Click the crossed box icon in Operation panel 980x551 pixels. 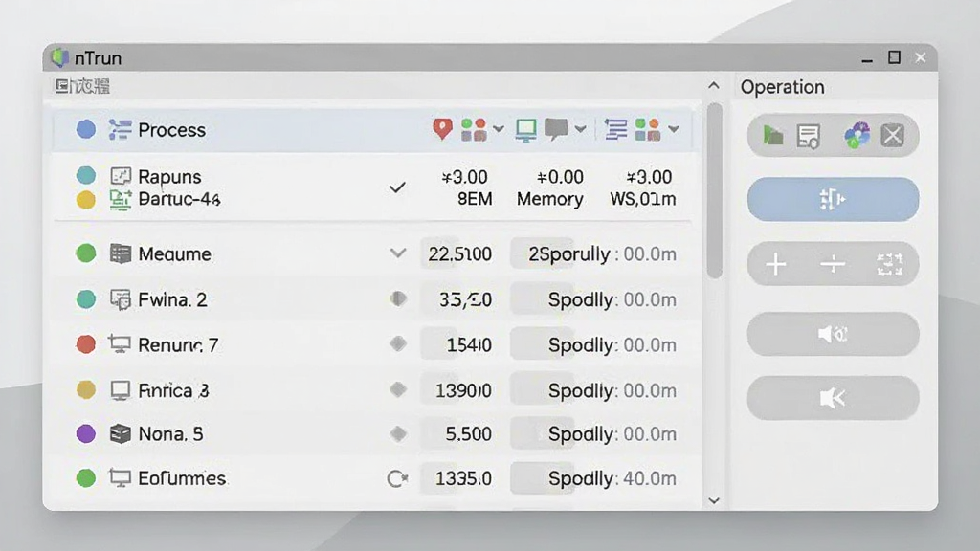coord(892,135)
